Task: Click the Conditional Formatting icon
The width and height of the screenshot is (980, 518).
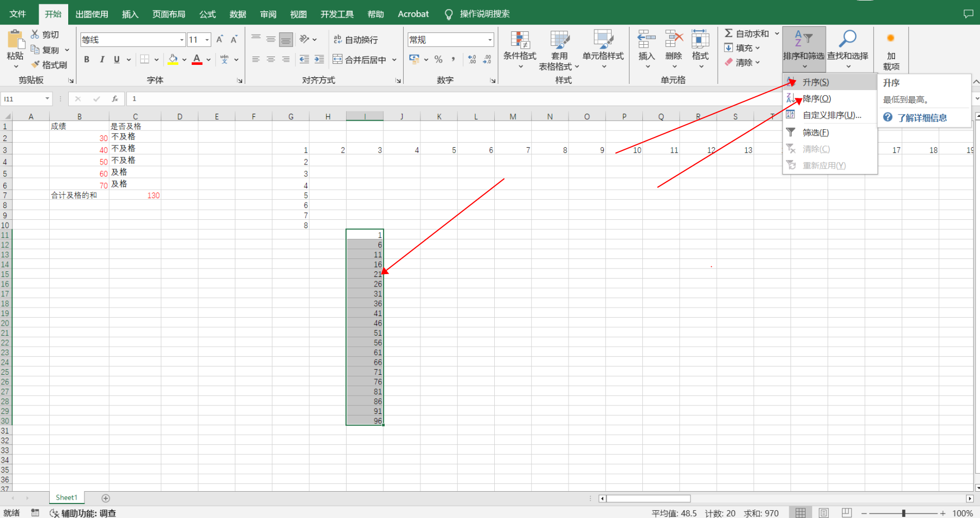Action: [519, 41]
